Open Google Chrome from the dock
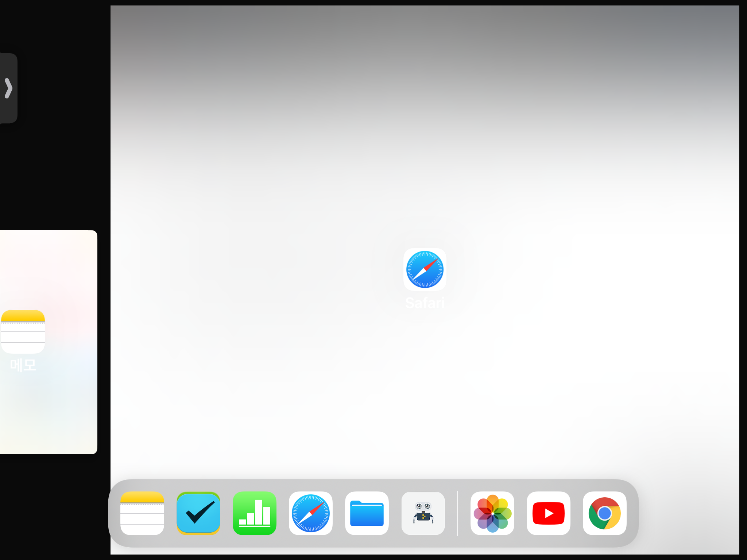The height and width of the screenshot is (560, 747). [x=604, y=513]
